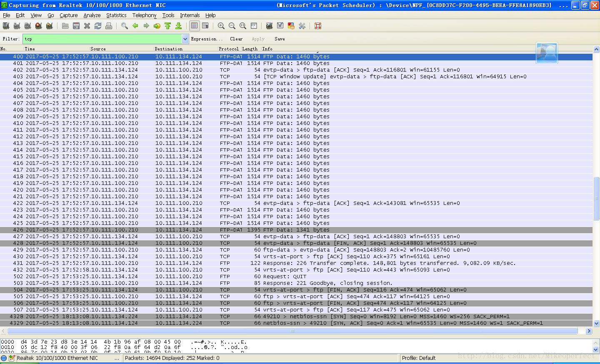Edit capture filters icon
Screen dimensions: 600x364
click(x=270, y=26)
